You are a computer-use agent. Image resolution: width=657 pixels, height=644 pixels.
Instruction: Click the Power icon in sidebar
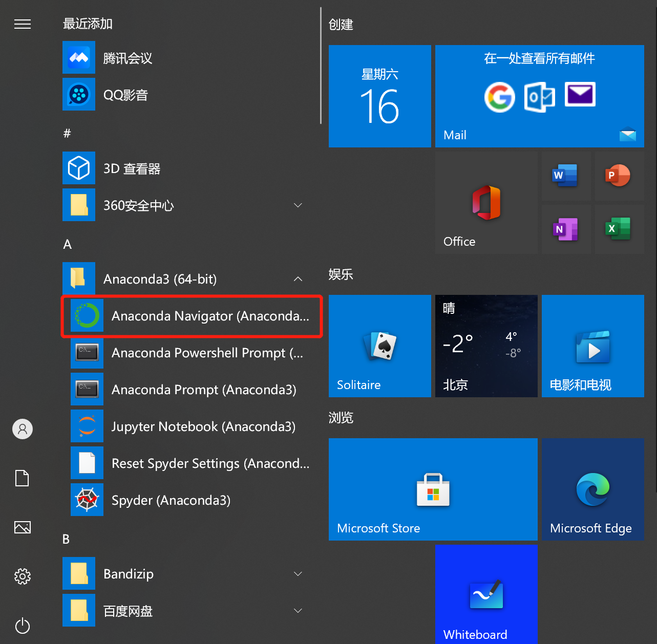click(23, 626)
